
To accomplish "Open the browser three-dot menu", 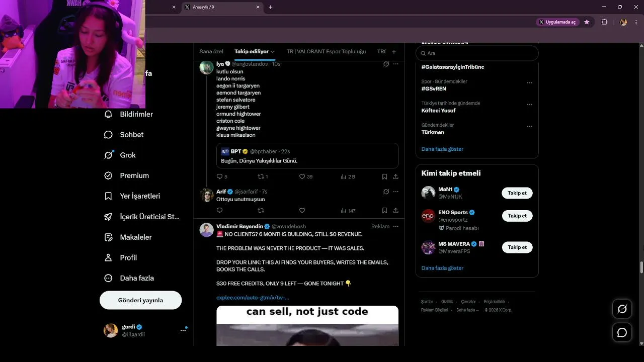I will (x=636, y=22).
